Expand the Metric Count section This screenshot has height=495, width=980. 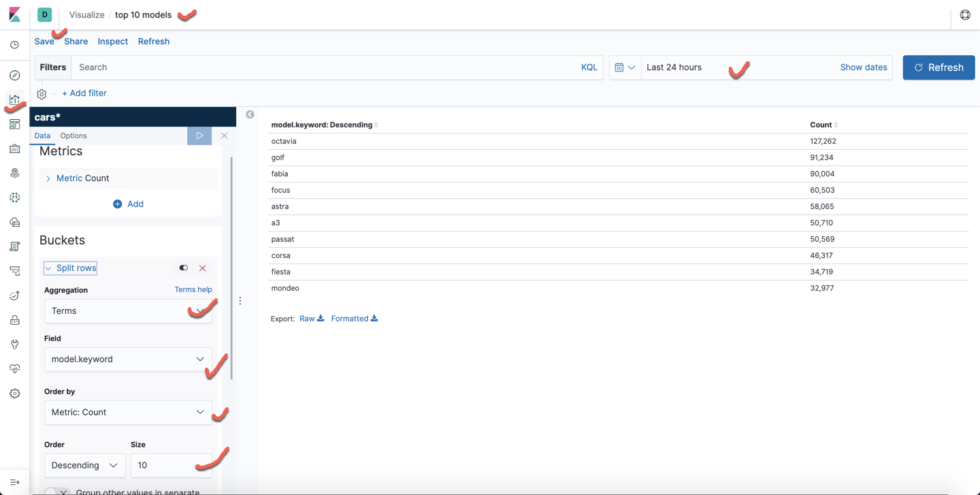(x=82, y=178)
